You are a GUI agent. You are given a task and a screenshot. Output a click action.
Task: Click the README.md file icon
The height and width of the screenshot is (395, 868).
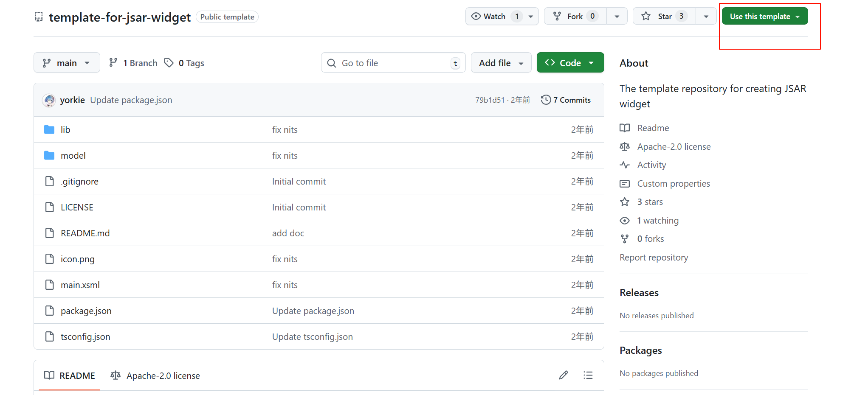coord(50,233)
